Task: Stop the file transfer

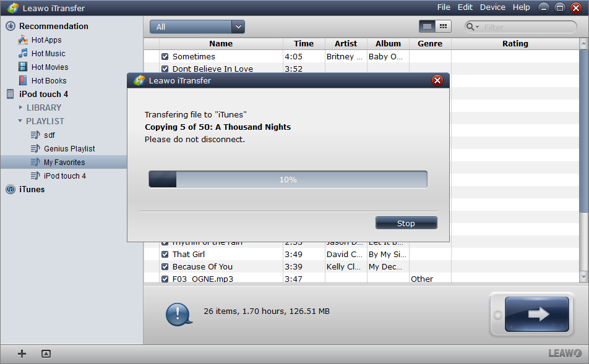Action: point(406,223)
